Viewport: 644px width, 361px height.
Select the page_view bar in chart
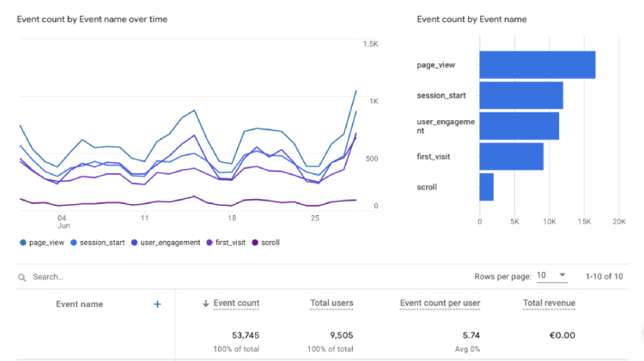coord(538,65)
